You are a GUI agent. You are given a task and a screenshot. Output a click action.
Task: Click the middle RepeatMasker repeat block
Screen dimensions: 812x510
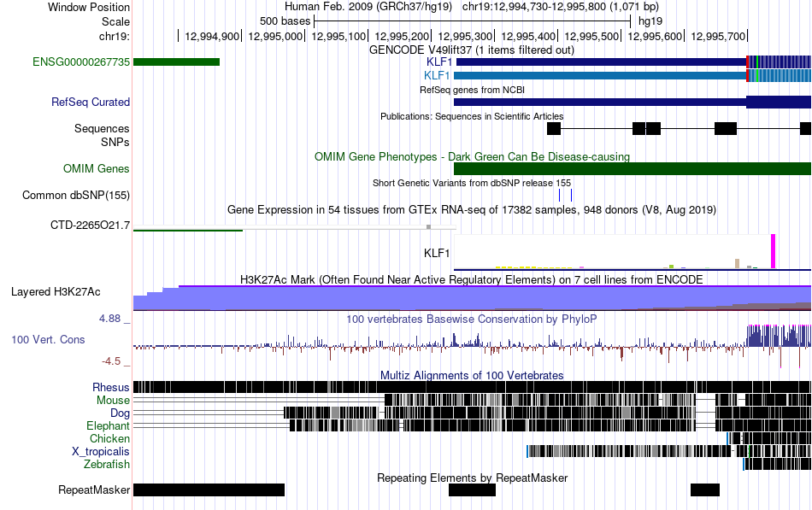tap(473, 489)
